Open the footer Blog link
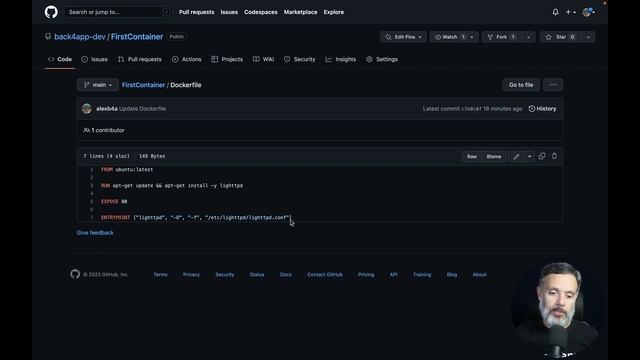 (x=452, y=275)
